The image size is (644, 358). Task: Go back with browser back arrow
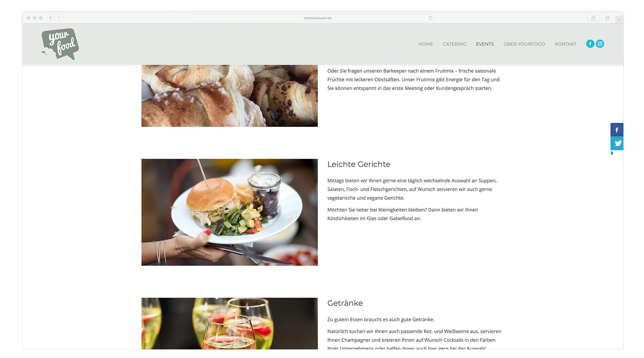click(50, 18)
